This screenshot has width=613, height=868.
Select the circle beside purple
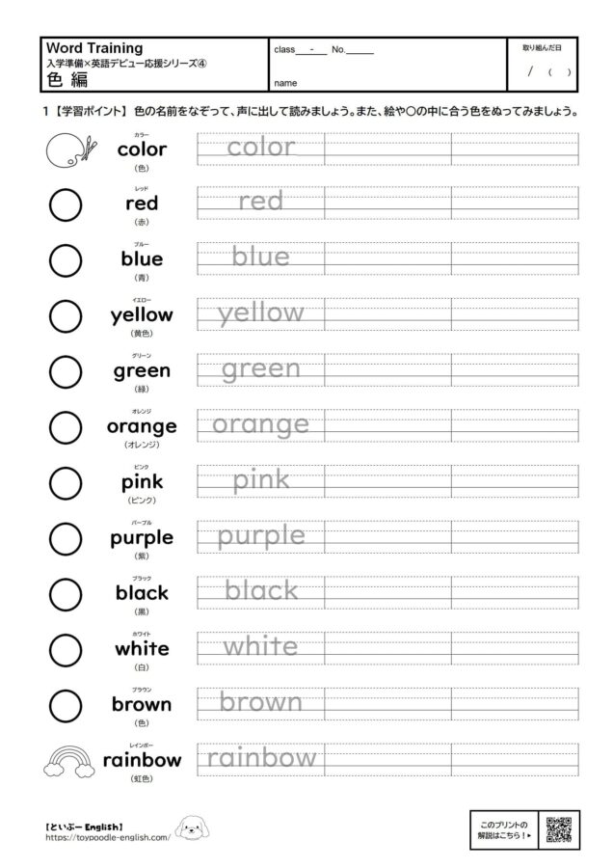coord(65,537)
